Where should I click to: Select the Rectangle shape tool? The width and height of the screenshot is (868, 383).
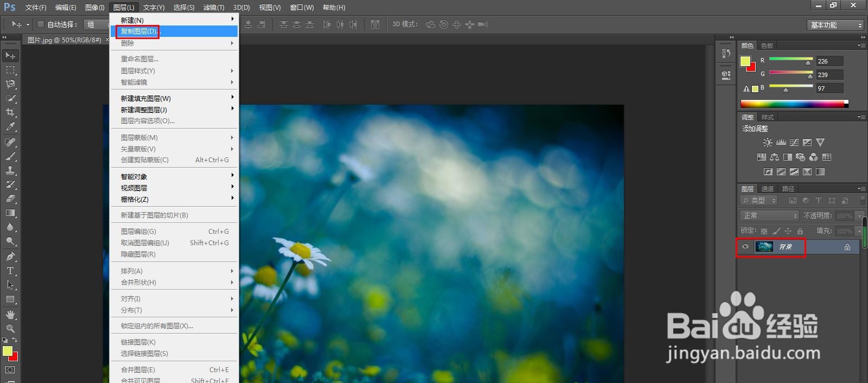click(x=10, y=299)
